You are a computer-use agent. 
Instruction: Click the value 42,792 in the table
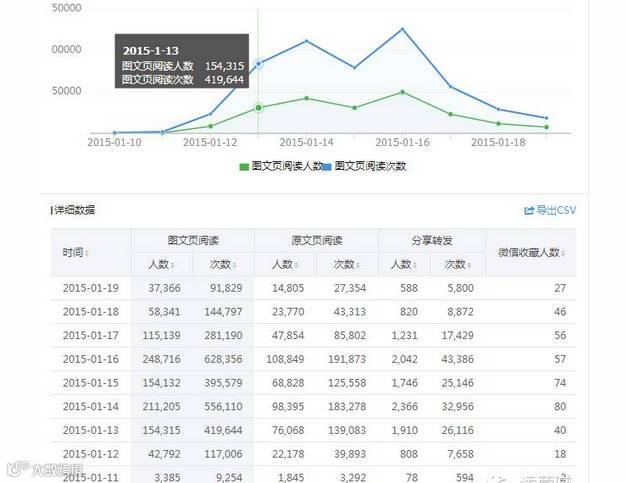point(164,454)
